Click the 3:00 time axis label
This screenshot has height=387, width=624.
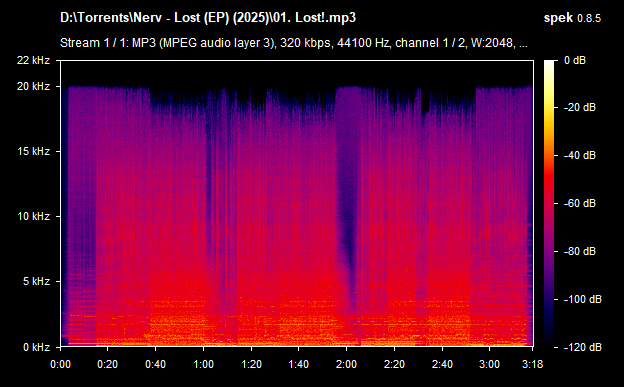coord(489,364)
